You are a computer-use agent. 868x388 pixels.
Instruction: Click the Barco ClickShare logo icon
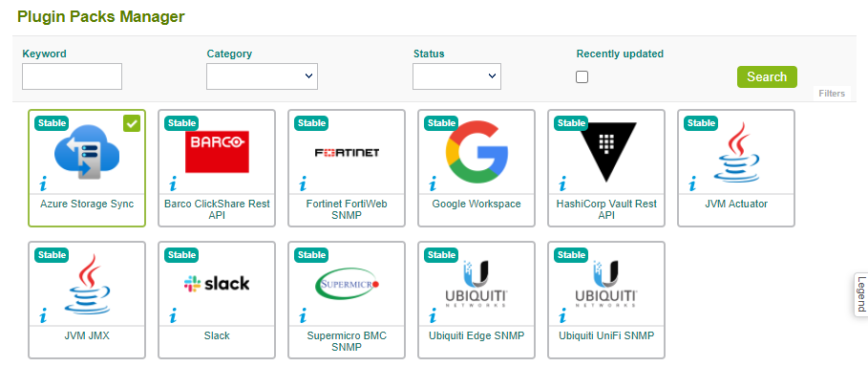click(217, 152)
